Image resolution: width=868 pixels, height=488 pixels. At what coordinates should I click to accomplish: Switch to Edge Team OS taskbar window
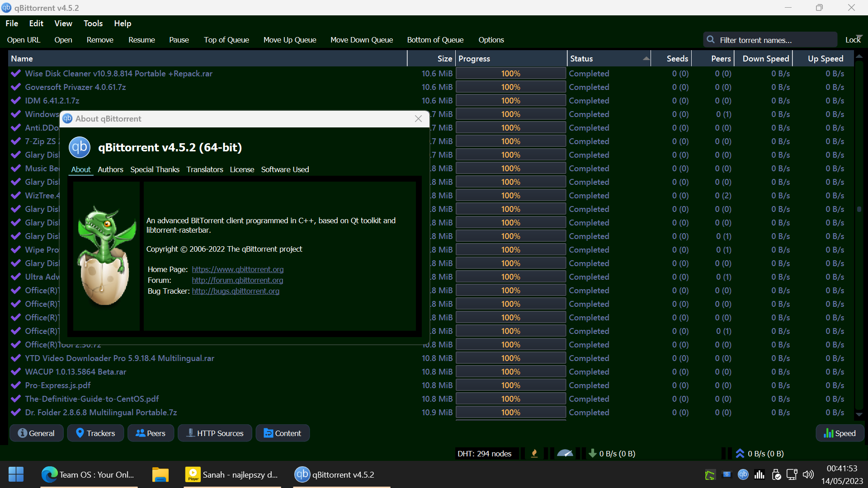click(x=89, y=474)
